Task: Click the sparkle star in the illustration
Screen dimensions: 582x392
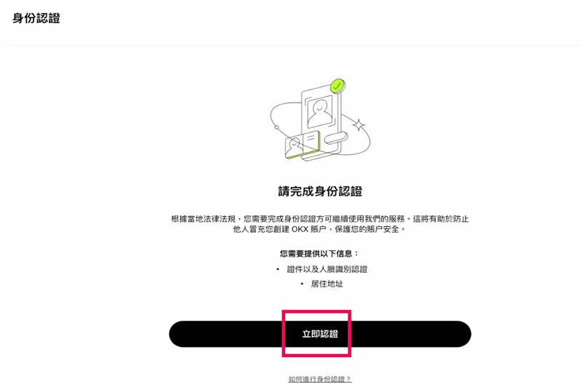Action: 359,125
